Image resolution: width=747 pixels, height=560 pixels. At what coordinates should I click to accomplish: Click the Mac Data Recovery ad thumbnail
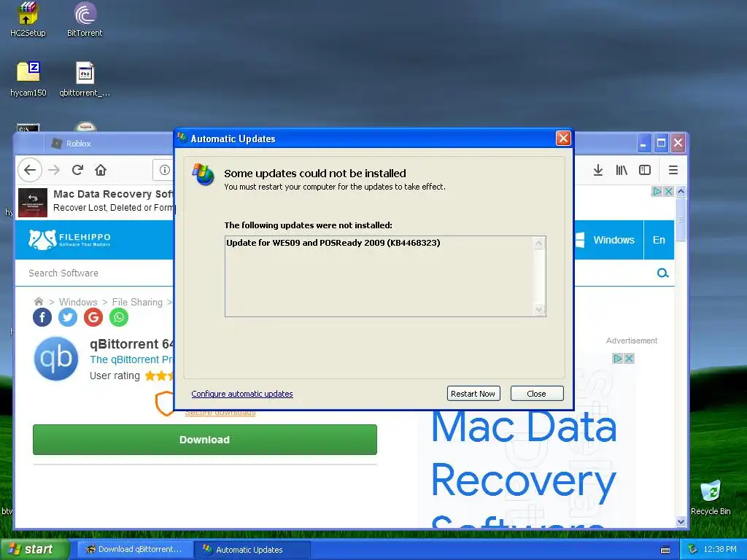(32, 203)
